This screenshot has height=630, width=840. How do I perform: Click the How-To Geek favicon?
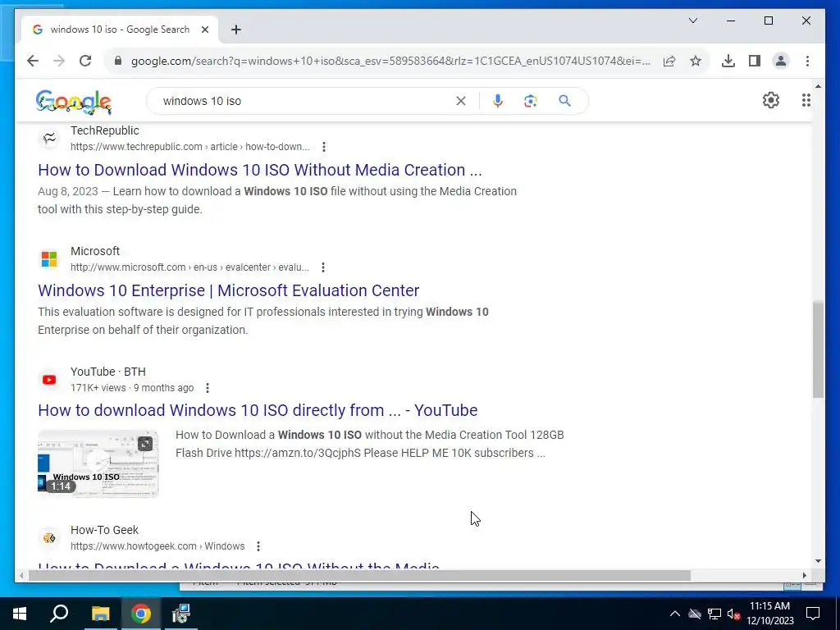[49, 538]
